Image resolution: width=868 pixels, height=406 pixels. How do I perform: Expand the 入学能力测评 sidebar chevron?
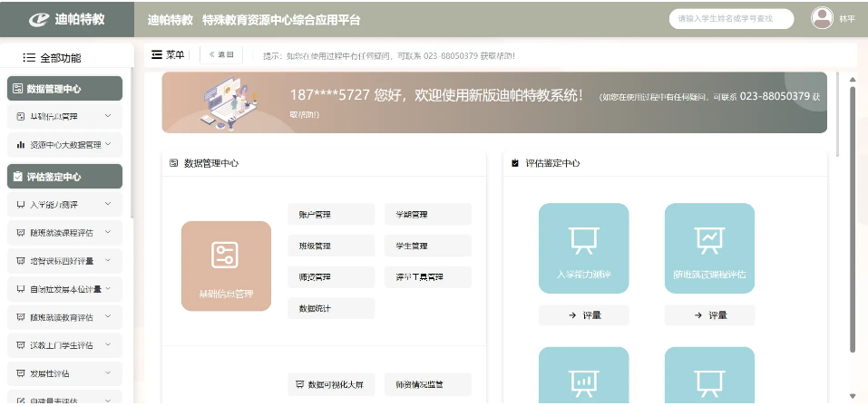pyautogui.click(x=108, y=204)
